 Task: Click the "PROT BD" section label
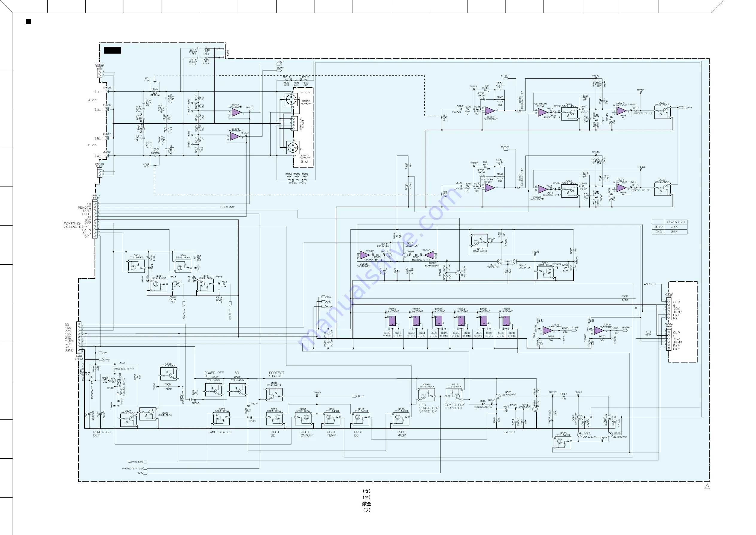tap(275, 434)
